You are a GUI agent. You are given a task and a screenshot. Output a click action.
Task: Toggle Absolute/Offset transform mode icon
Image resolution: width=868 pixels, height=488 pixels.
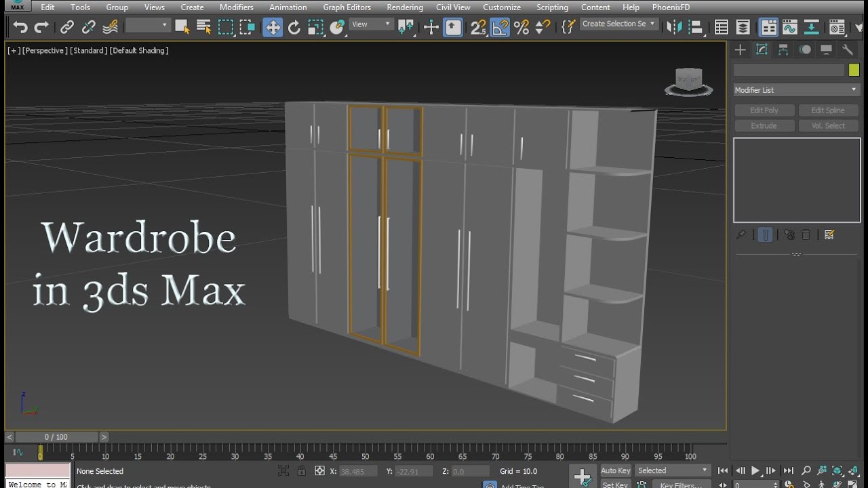tap(319, 470)
